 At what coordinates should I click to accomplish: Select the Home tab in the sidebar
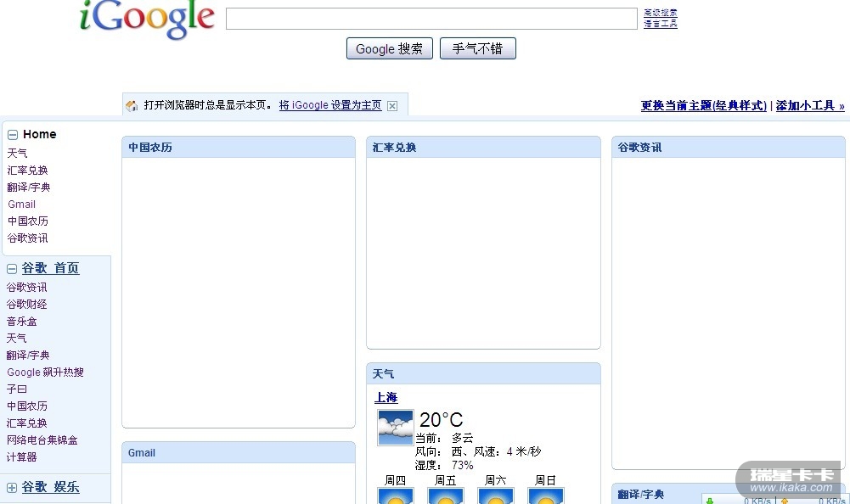(x=40, y=134)
